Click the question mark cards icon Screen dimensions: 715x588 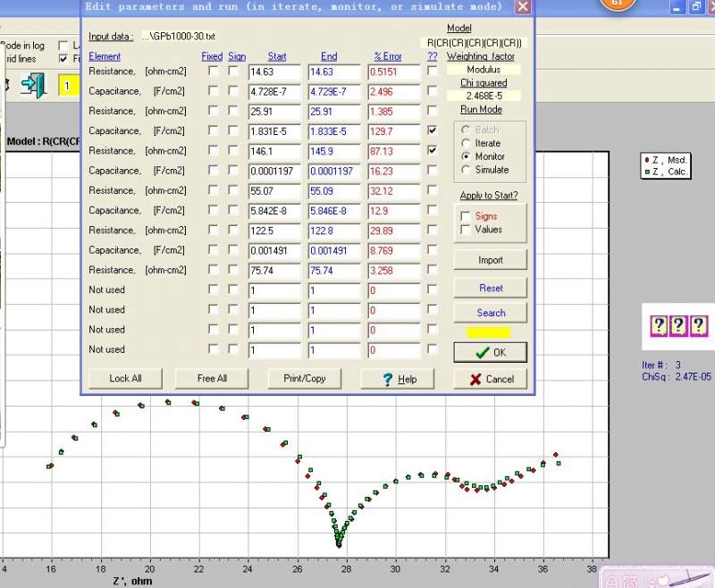[x=678, y=325]
